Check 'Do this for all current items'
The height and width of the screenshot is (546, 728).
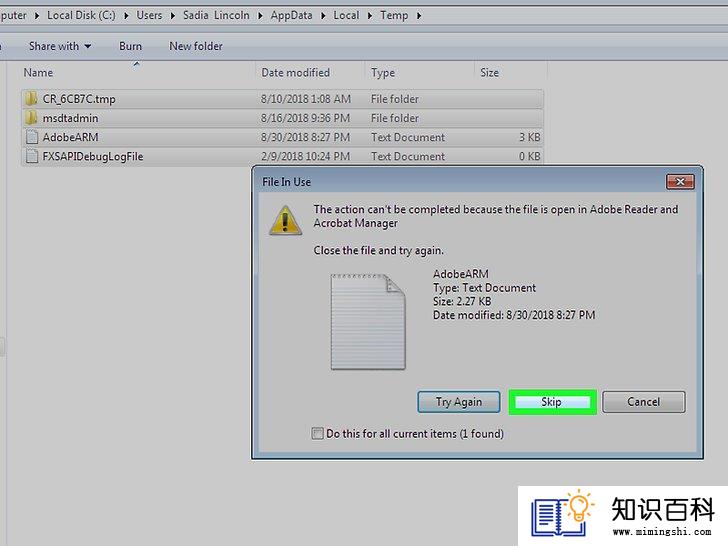click(x=318, y=433)
